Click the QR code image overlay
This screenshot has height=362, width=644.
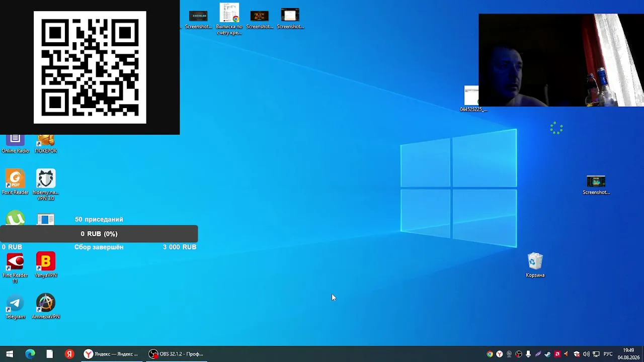(90, 67)
